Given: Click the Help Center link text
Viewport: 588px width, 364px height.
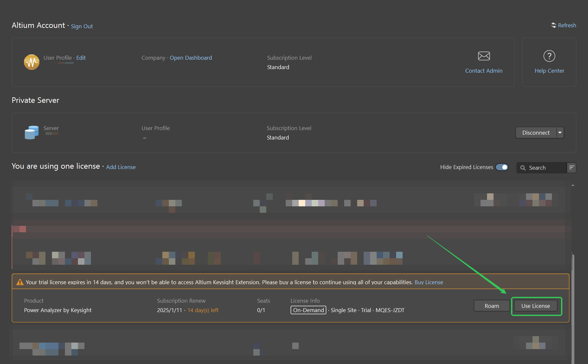Looking at the screenshot, I should (x=549, y=71).
